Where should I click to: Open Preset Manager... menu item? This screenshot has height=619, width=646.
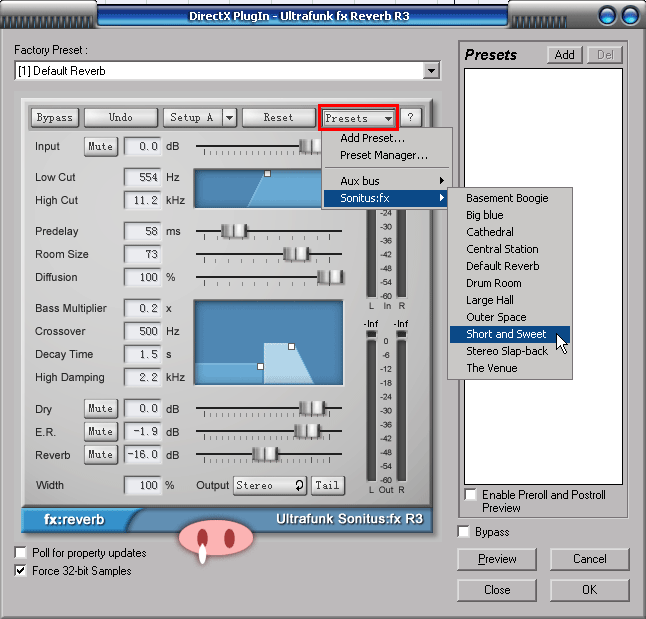click(x=386, y=155)
